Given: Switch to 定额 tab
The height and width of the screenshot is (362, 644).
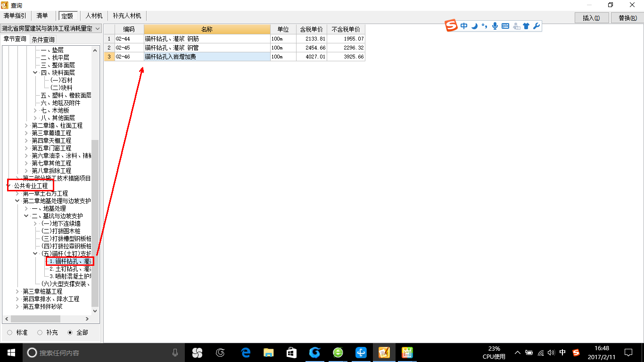Looking at the screenshot, I should (x=67, y=16).
